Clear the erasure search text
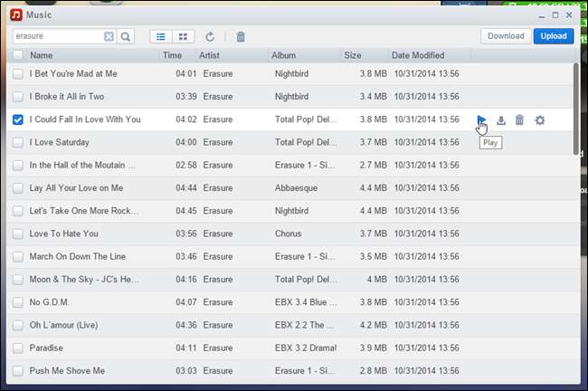Image resolution: width=588 pixels, height=391 pixels. click(109, 36)
